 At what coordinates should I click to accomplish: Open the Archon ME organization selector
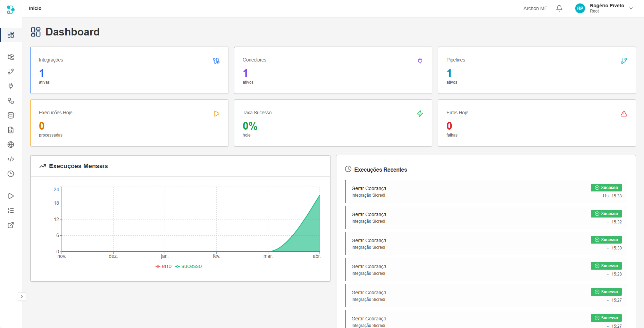click(x=535, y=8)
